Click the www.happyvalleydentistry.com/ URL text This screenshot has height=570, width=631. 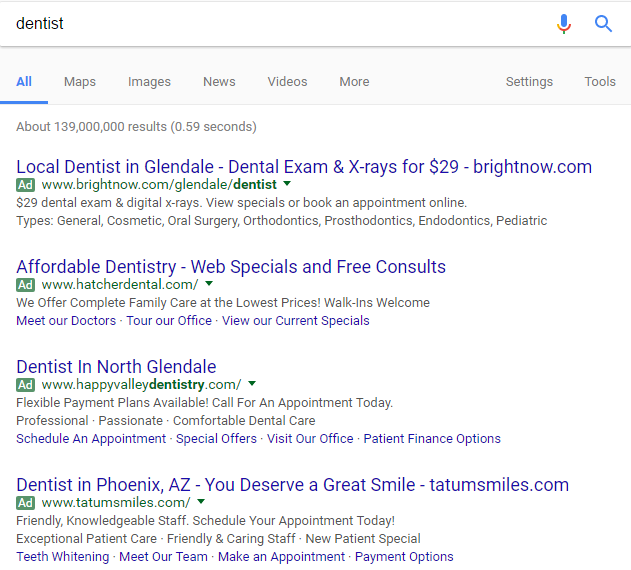point(141,384)
